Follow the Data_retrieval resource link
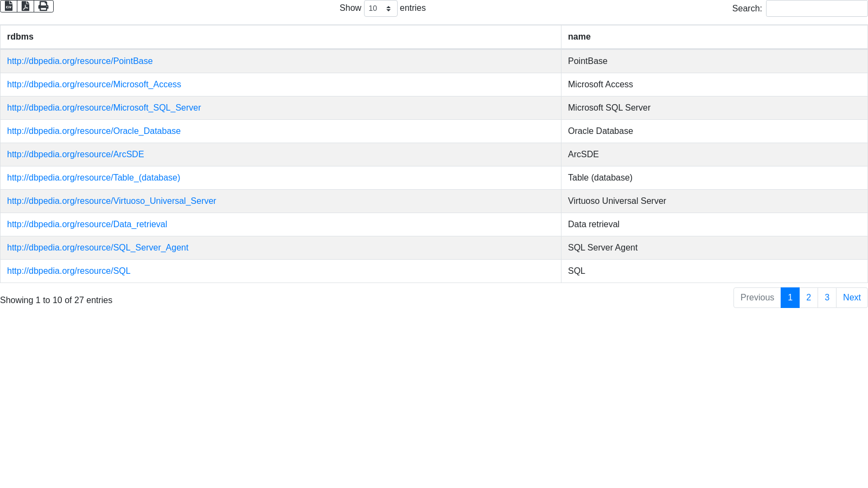The image size is (868, 488). click(x=87, y=224)
